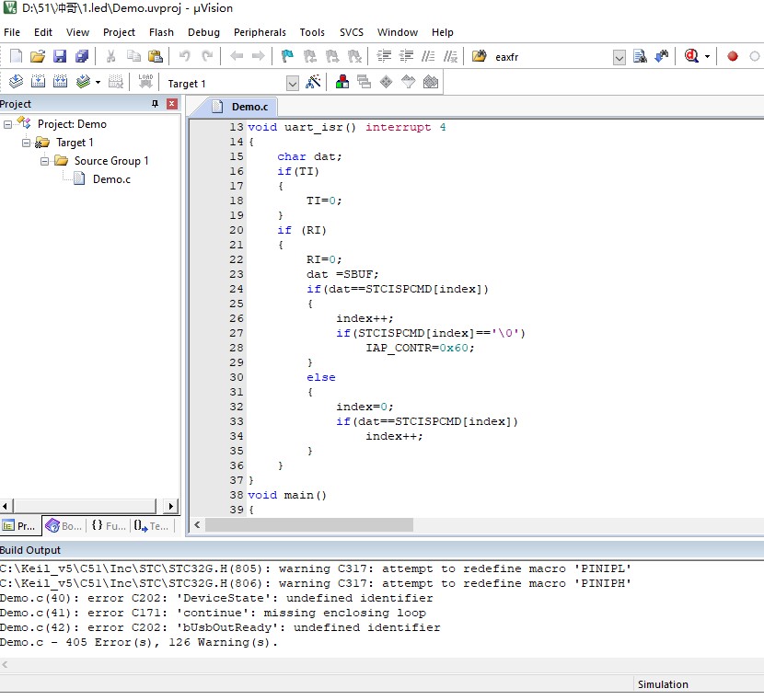This screenshot has height=700, width=764.
Task: Save the current file
Action: tap(60, 56)
